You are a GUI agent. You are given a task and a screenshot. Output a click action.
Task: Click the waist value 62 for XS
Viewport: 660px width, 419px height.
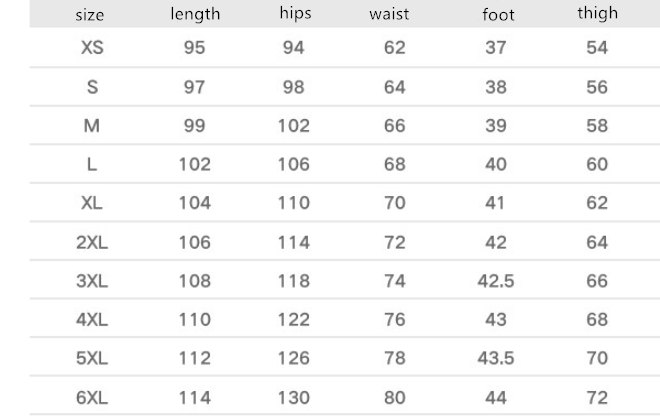click(395, 48)
